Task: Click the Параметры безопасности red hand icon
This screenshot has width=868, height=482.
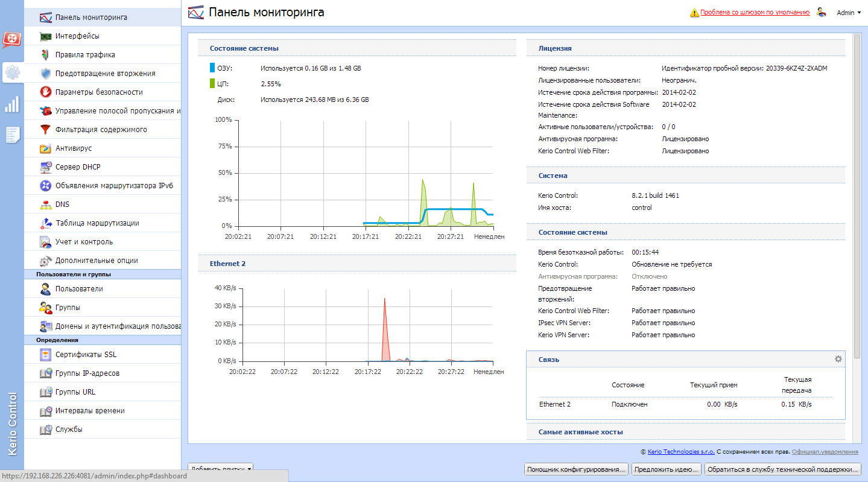Action: (x=46, y=92)
